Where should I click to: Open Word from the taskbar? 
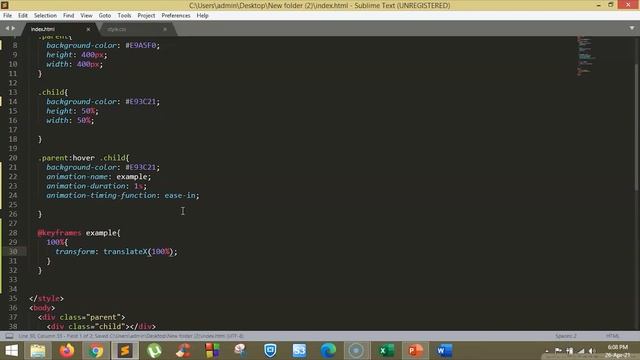pos(444,351)
